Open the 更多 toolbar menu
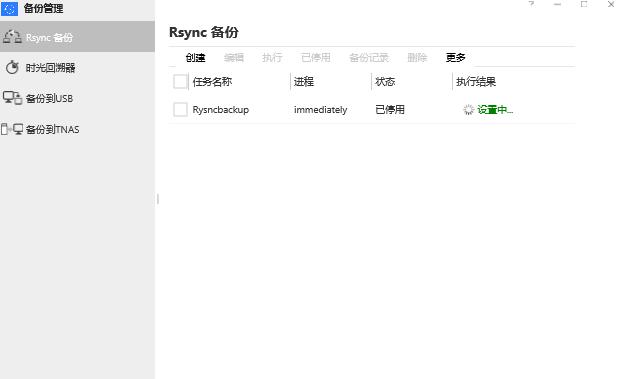This screenshot has height=379, width=620. point(456,58)
